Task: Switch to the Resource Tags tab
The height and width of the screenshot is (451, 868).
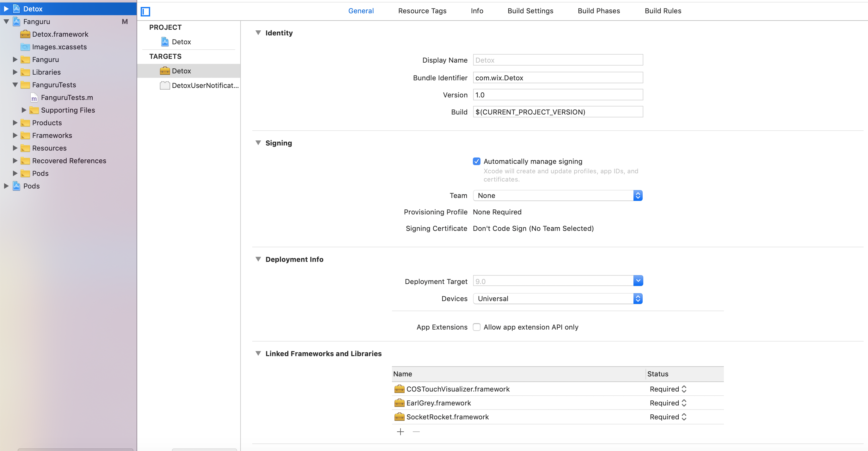Action: [422, 11]
